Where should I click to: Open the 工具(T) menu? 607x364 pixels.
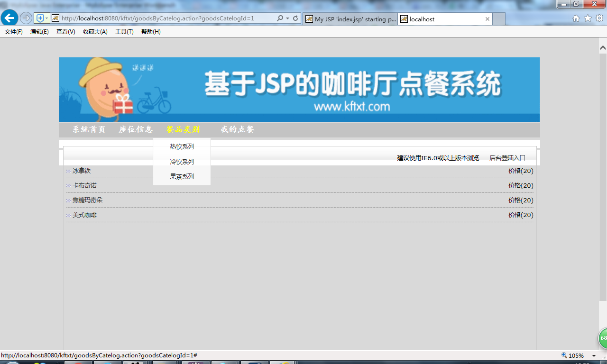(124, 32)
